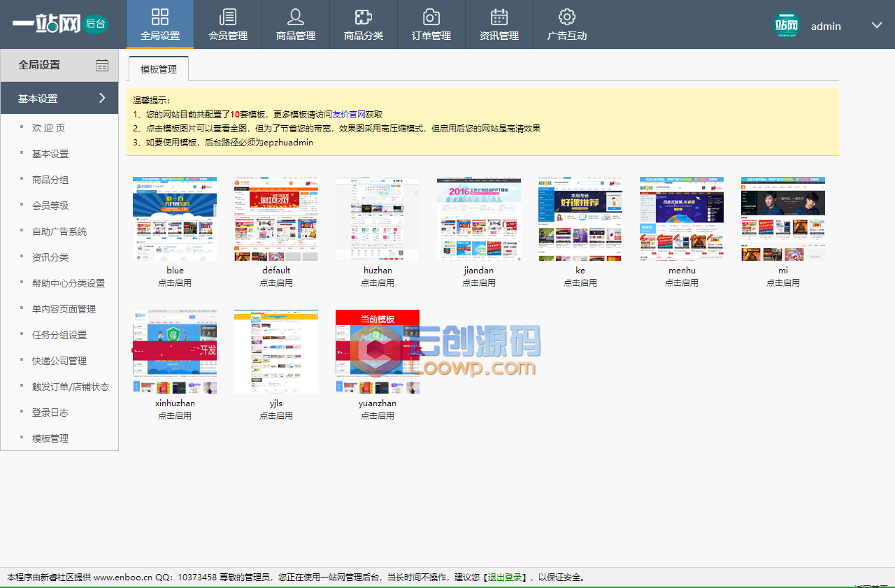Open 欢 迎 页 in sidebar
The width and height of the screenshot is (895, 588).
pos(48,128)
